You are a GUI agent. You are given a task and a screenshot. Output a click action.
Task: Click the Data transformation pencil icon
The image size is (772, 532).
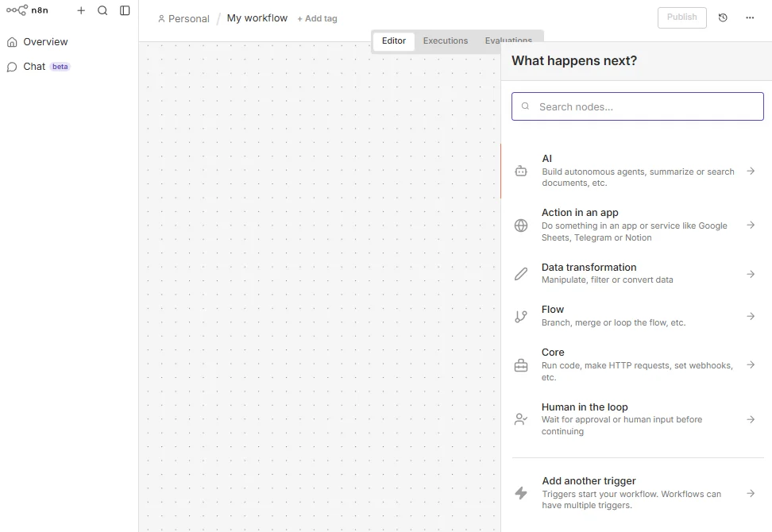point(521,274)
